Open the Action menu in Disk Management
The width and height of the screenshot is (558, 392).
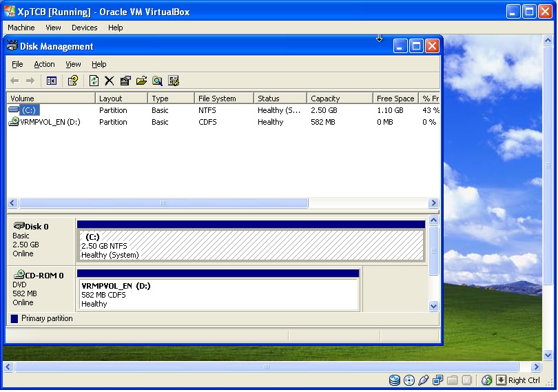(x=44, y=65)
